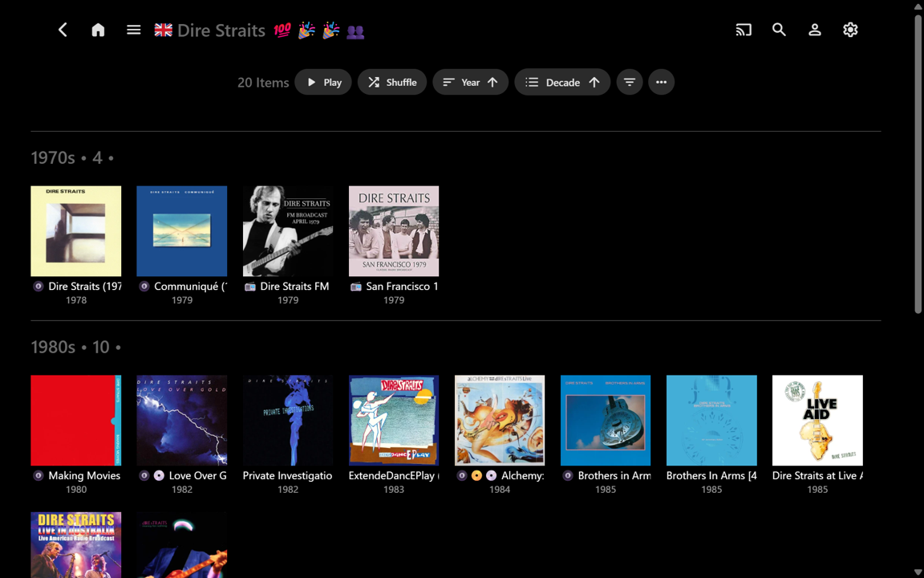Open the hamburger navigation menu
The width and height of the screenshot is (924, 578).
click(134, 30)
